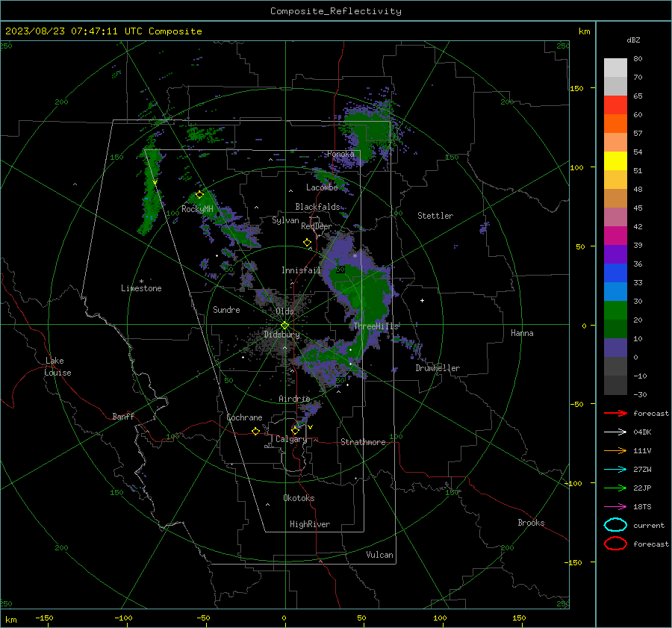Viewport: 672px width, 628px height.
Task: Click the red forecast ellipse icon
Action: pos(615,544)
